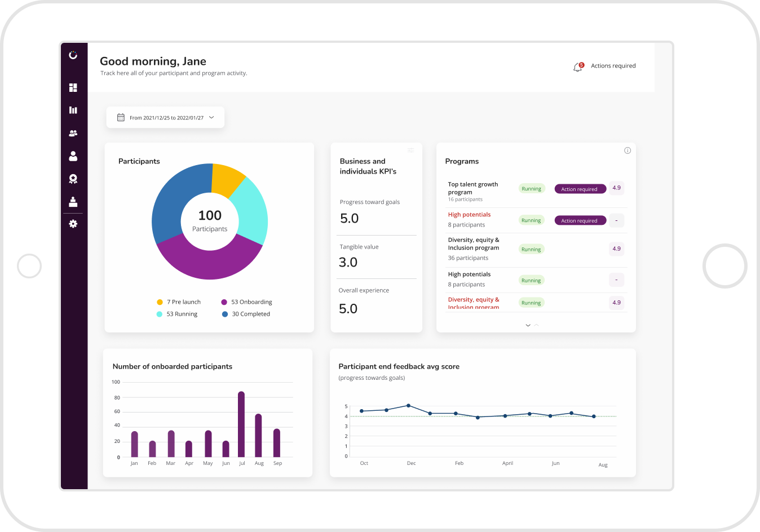Click the 'Good morning, Jane' heading
This screenshot has height=532, width=760.
[x=153, y=61]
